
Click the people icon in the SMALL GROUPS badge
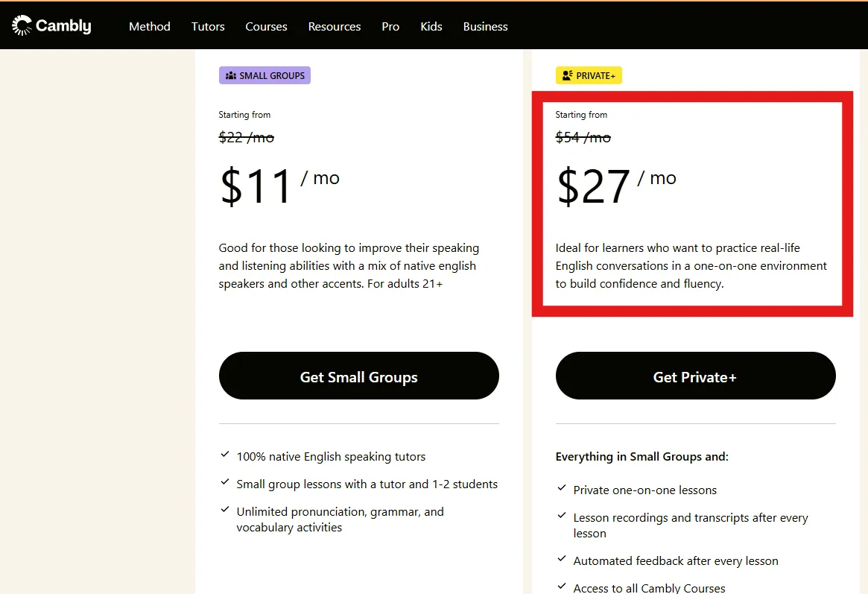[x=230, y=75]
